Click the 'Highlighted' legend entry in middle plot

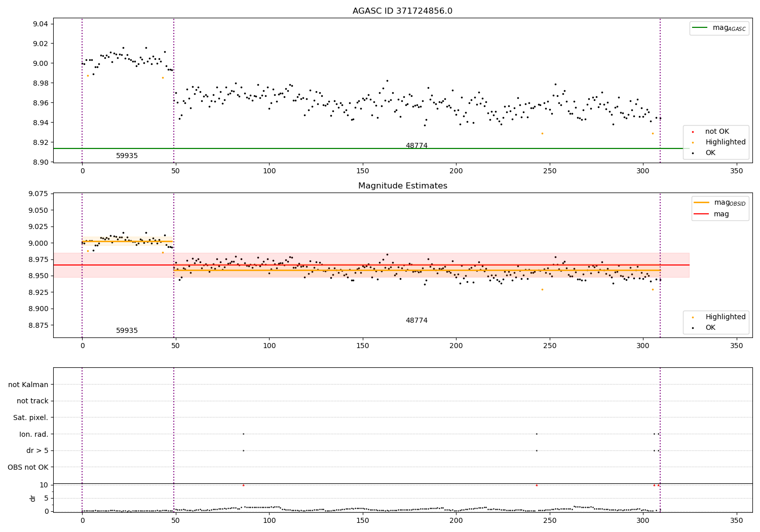coord(726,317)
